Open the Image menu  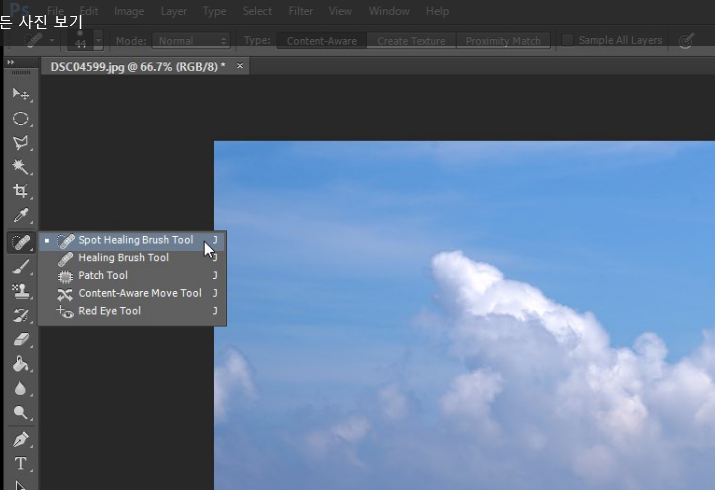click(129, 11)
